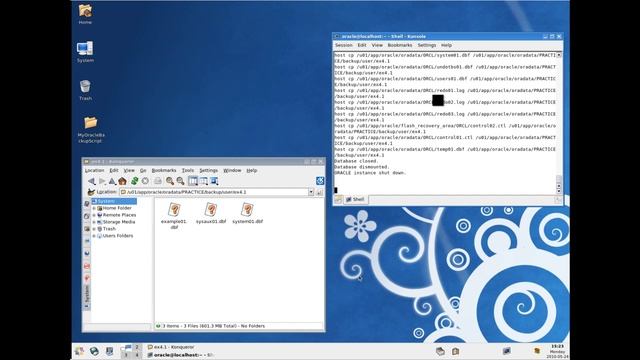Click the Forward arrow in Konqueror

(102, 181)
